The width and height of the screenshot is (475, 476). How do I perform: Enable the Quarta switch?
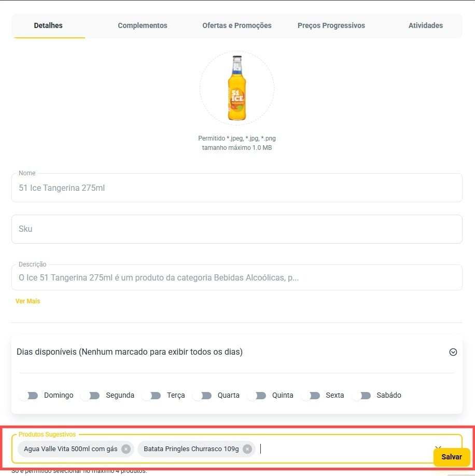point(202,396)
